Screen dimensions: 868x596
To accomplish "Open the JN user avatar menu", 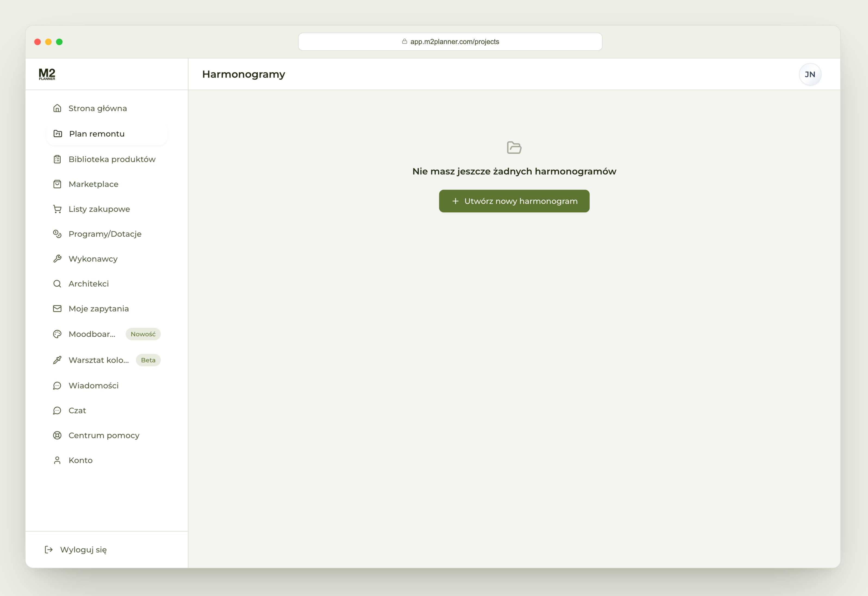I will 810,74.
